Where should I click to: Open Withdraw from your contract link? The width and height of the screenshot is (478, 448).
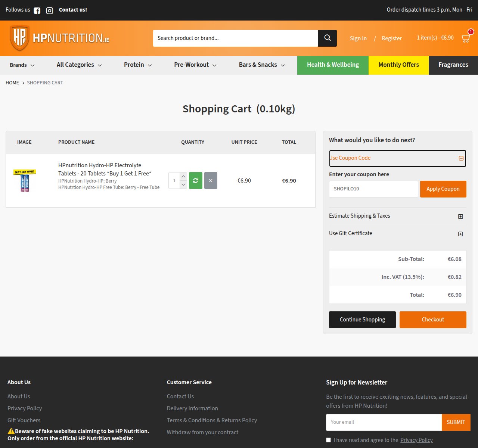click(x=202, y=432)
